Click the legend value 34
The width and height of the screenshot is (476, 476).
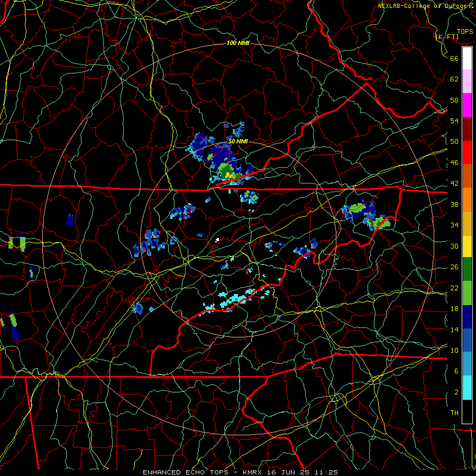[x=454, y=225]
